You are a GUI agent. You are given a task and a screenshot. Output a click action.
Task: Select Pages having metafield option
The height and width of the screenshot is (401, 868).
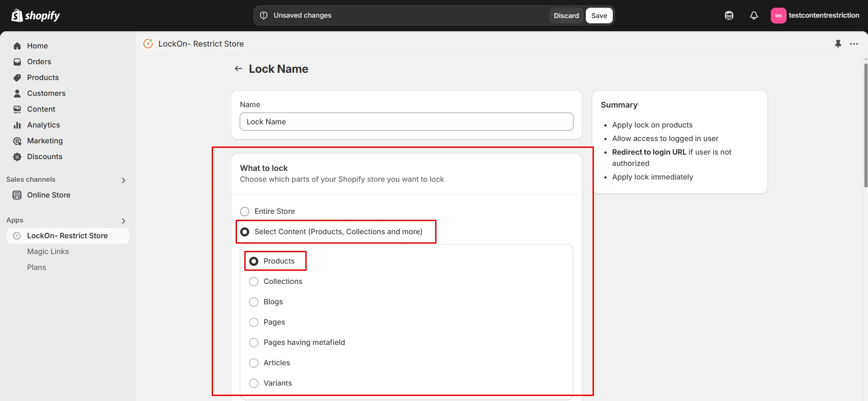coord(254,342)
